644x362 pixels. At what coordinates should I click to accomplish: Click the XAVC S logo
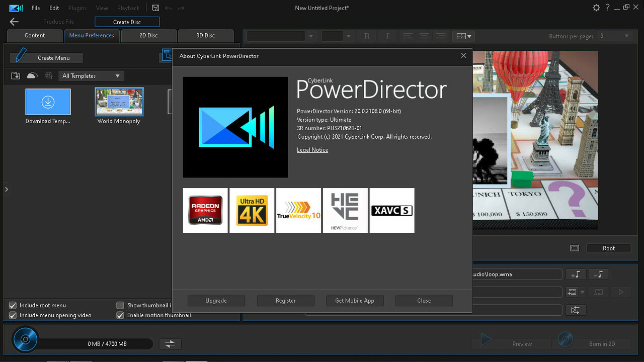[392, 210]
